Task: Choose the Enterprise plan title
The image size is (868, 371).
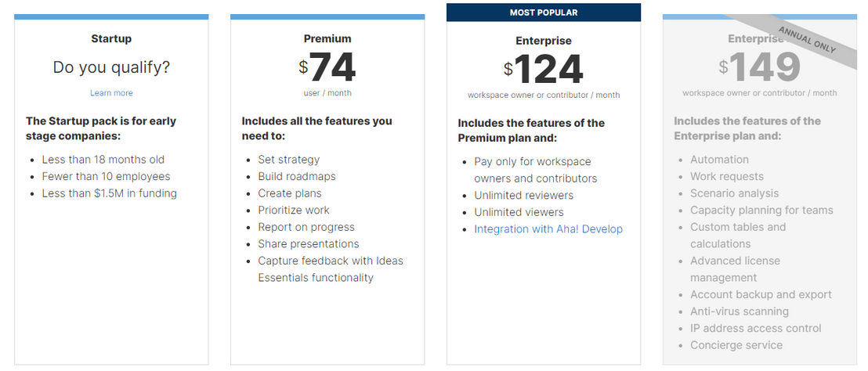Action: [544, 41]
